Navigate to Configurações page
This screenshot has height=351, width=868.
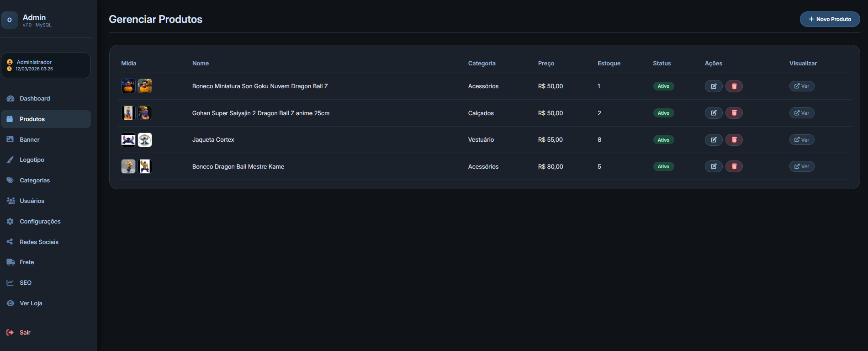(40, 221)
